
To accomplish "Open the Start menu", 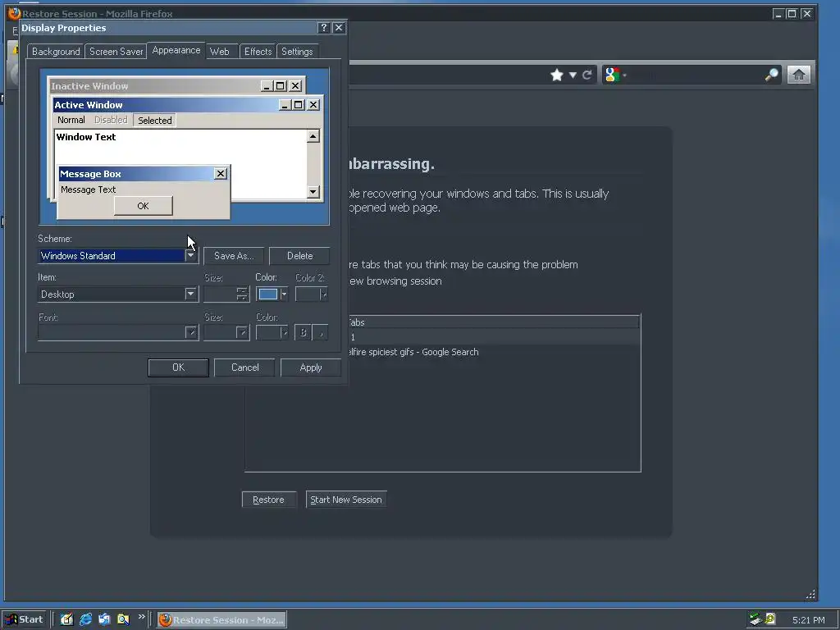I will click(x=25, y=620).
